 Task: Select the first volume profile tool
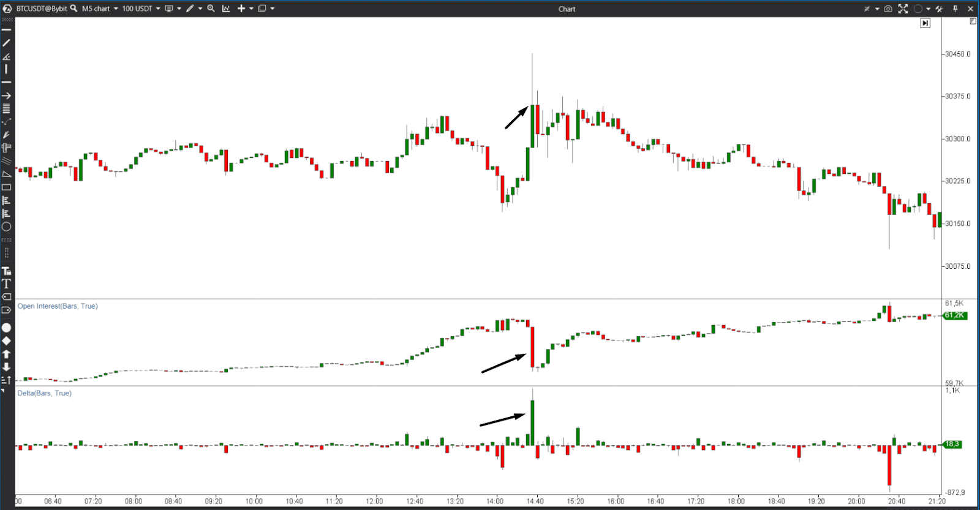(6, 200)
